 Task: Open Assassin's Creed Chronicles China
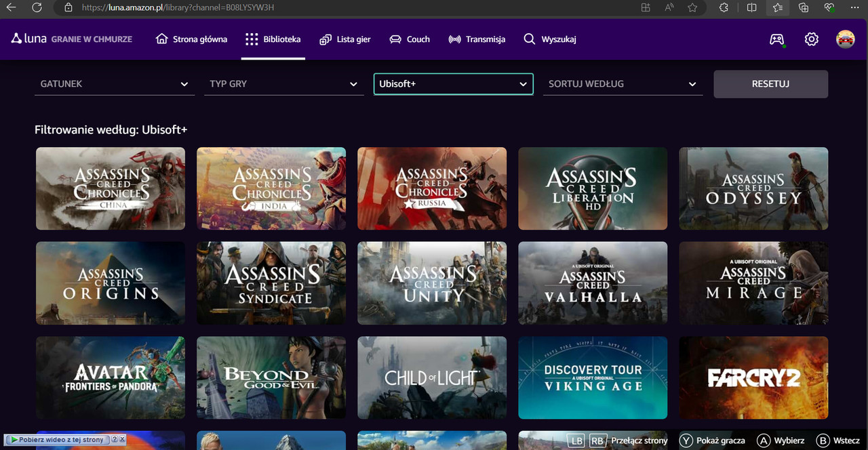[111, 188]
